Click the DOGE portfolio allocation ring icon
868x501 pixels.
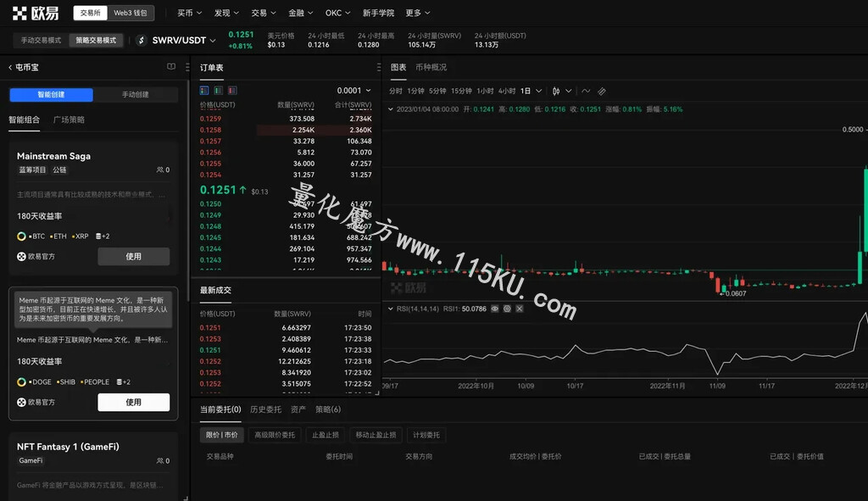21,382
